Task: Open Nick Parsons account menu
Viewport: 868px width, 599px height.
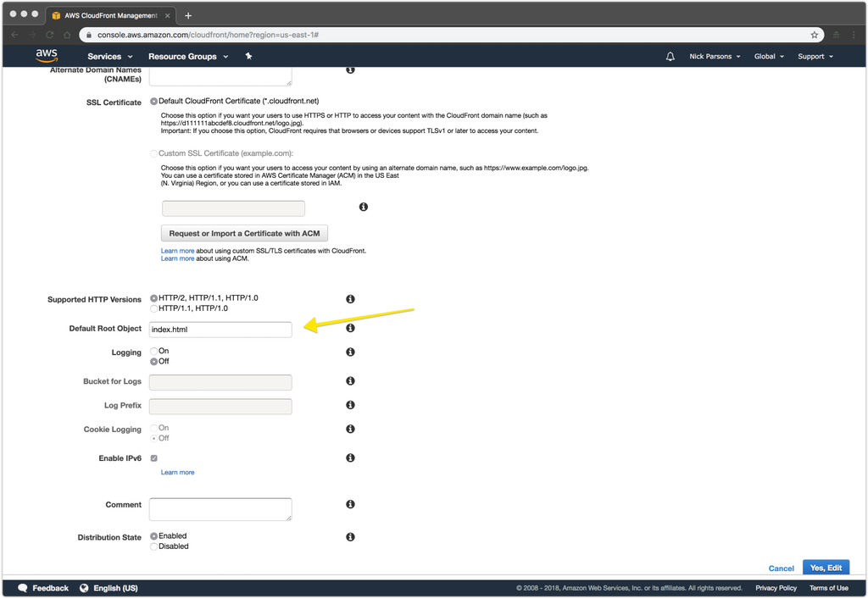Action: click(715, 57)
